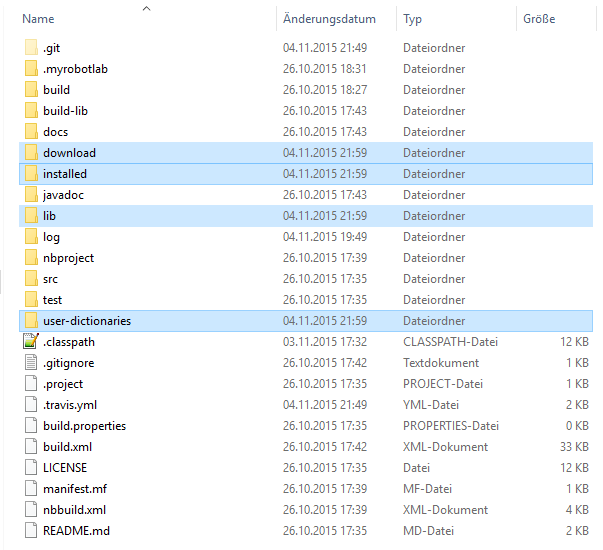Select the .gitignore text document icon

click(31, 362)
